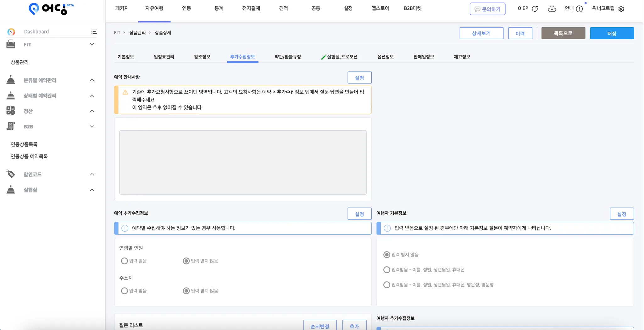Select 입력 받지 않음 for 주소지
The height and width of the screenshot is (330, 644).
click(186, 291)
